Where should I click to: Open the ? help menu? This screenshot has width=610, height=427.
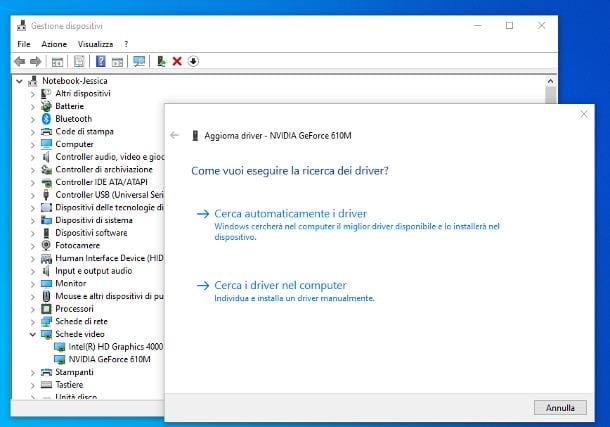126,44
